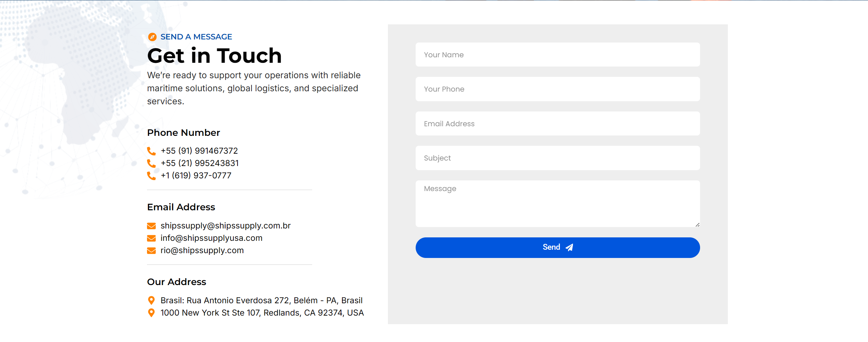Click map pin icon next to Brasil address
This screenshot has width=868, height=342.
point(151,300)
